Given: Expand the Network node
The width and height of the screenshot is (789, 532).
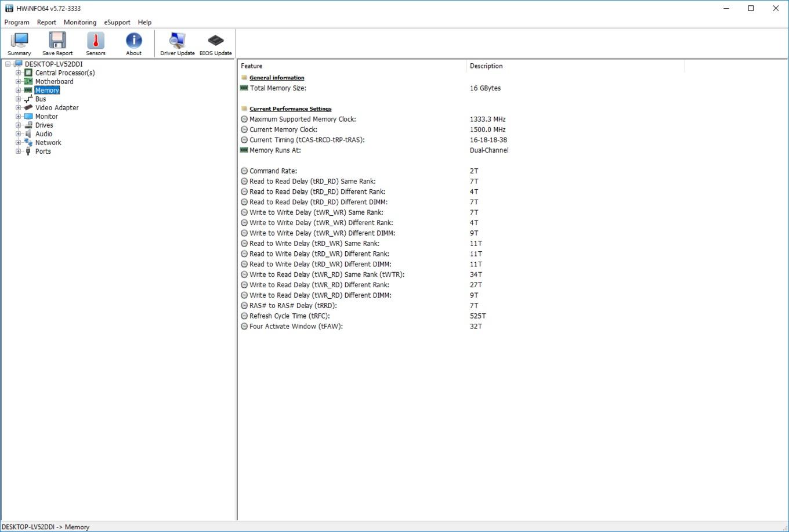Looking at the screenshot, I should 18,143.
